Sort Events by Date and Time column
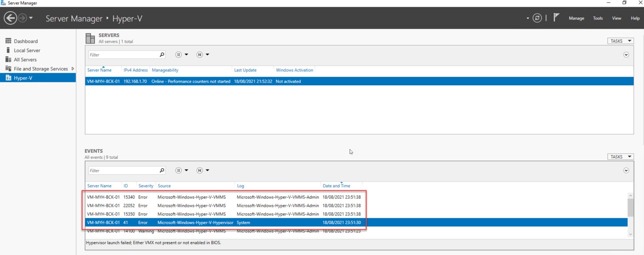 [336, 186]
